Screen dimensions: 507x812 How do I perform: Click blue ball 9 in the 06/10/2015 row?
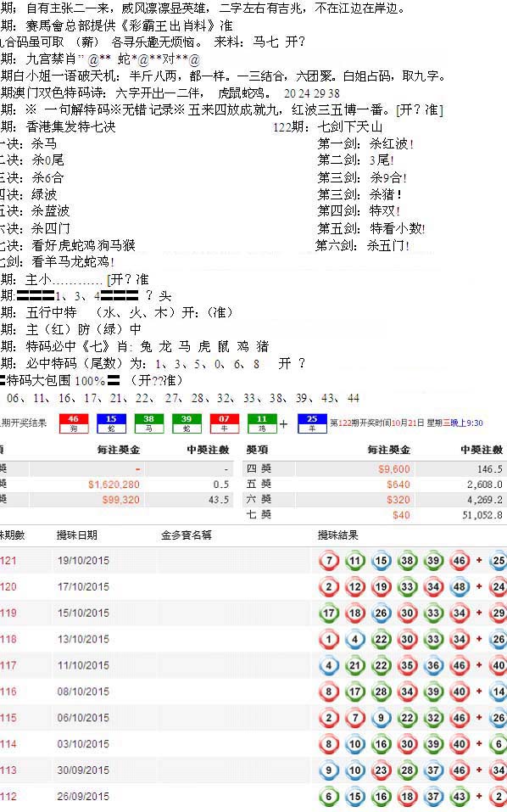[x=381, y=718]
